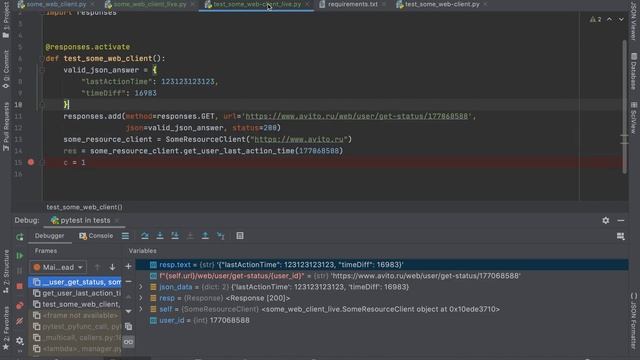The width and height of the screenshot is (640, 360).
Task: Open the Debug panel options gear
Action: 606,220
